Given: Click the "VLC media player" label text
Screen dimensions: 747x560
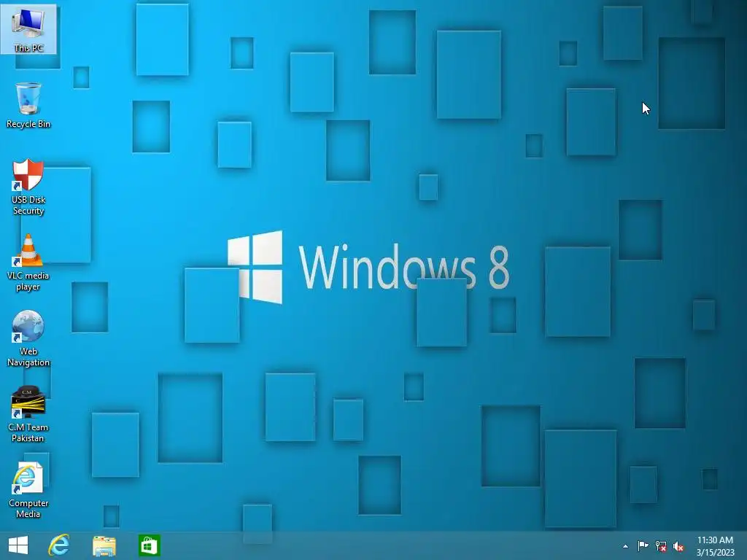Looking at the screenshot, I should coord(28,281).
